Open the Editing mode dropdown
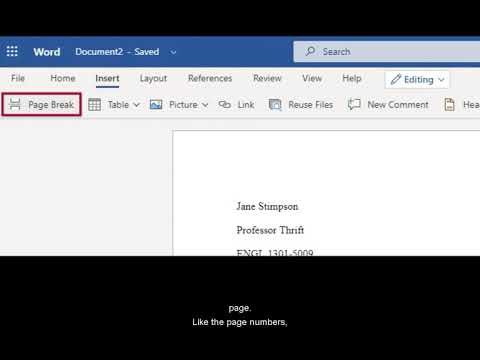 tap(417, 80)
